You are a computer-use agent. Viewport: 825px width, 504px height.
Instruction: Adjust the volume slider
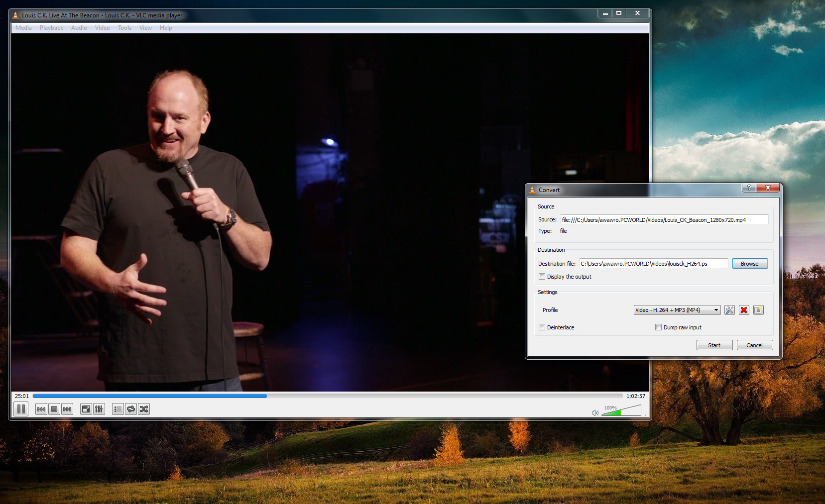pyautogui.click(x=621, y=411)
